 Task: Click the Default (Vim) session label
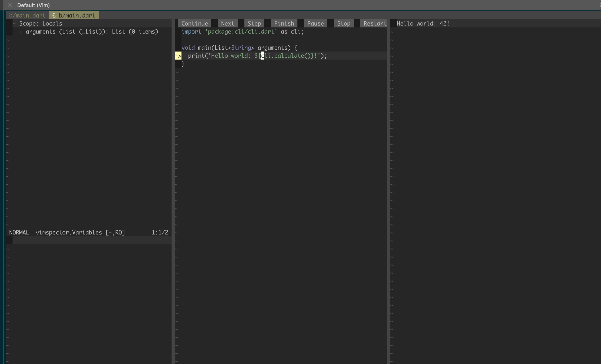pos(33,5)
